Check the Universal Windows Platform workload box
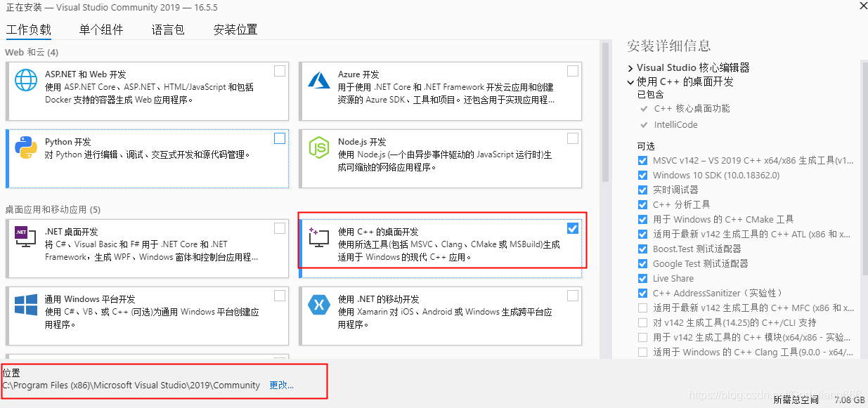Image resolution: width=868 pixels, height=408 pixels. (x=280, y=296)
